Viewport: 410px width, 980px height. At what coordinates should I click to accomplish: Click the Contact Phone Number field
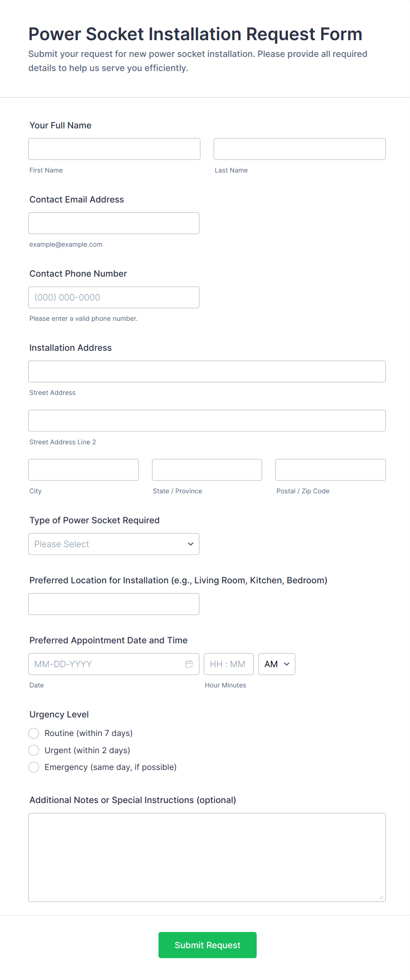click(114, 297)
